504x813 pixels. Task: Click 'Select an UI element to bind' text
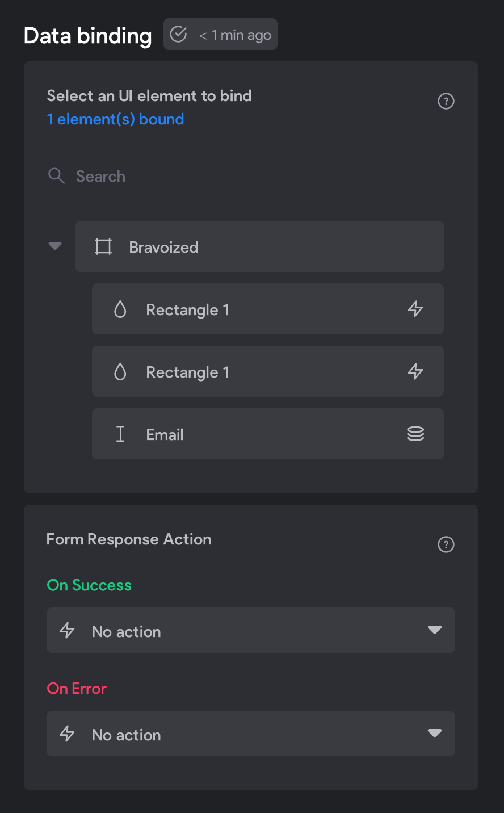pos(149,96)
